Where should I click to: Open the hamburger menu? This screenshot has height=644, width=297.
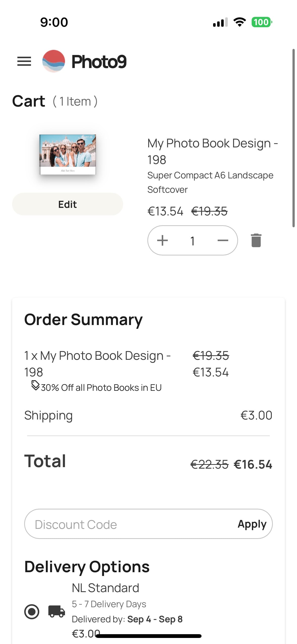coord(24,61)
